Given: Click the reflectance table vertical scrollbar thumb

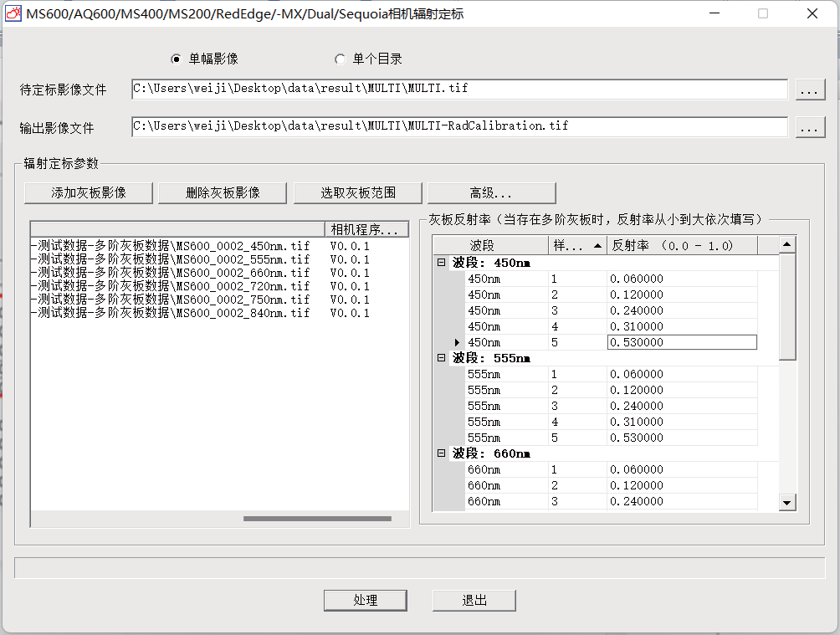Looking at the screenshot, I should click(787, 306).
